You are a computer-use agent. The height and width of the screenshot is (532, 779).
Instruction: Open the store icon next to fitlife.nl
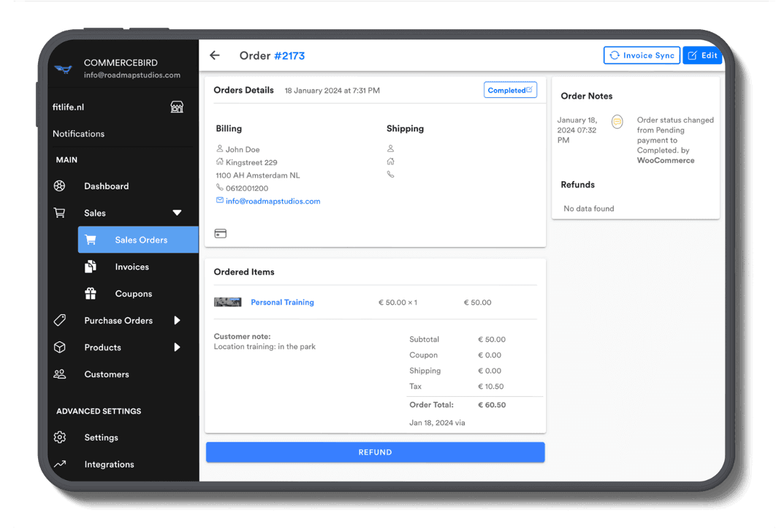(177, 107)
